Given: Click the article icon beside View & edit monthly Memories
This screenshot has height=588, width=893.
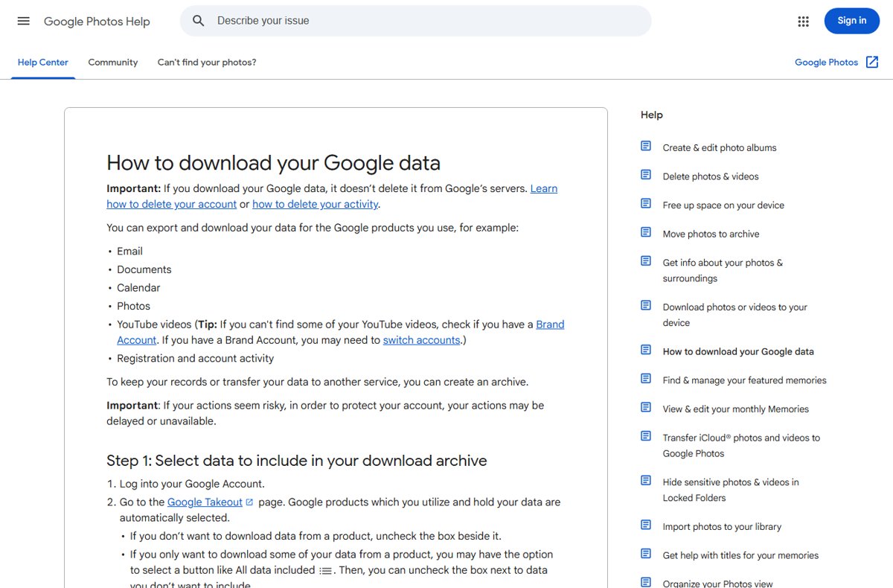Looking at the screenshot, I should point(646,407).
